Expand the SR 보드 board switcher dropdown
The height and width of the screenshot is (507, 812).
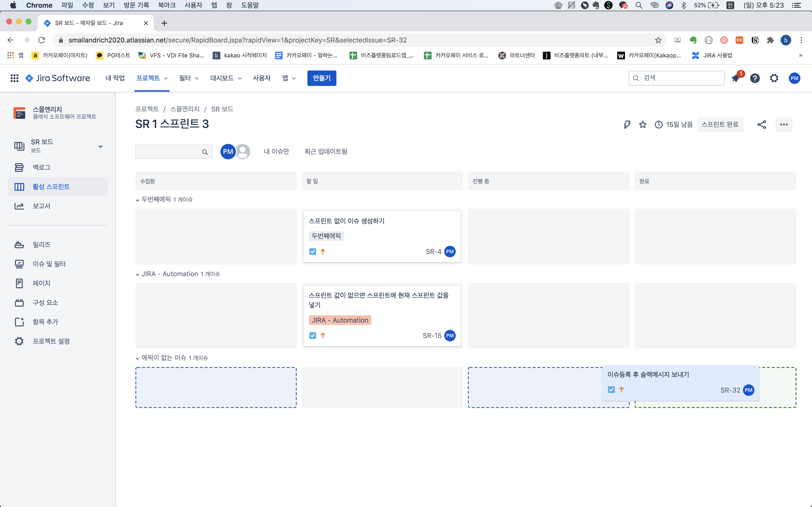point(100,146)
